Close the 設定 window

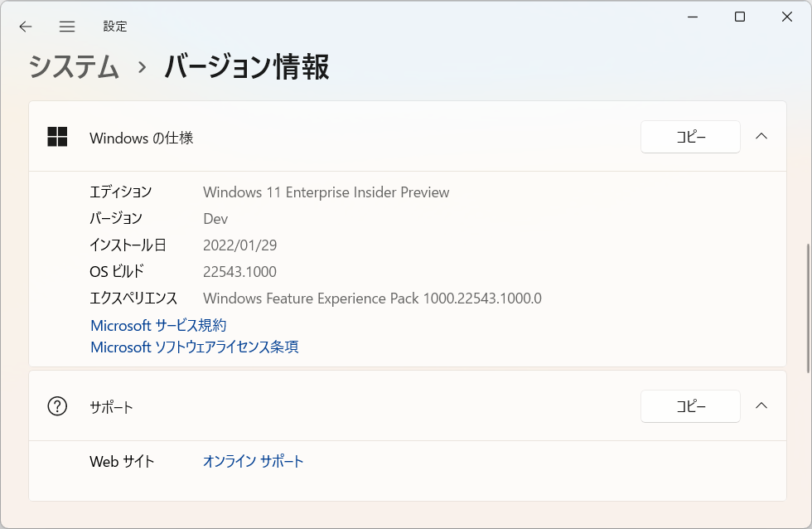(x=787, y=17)
